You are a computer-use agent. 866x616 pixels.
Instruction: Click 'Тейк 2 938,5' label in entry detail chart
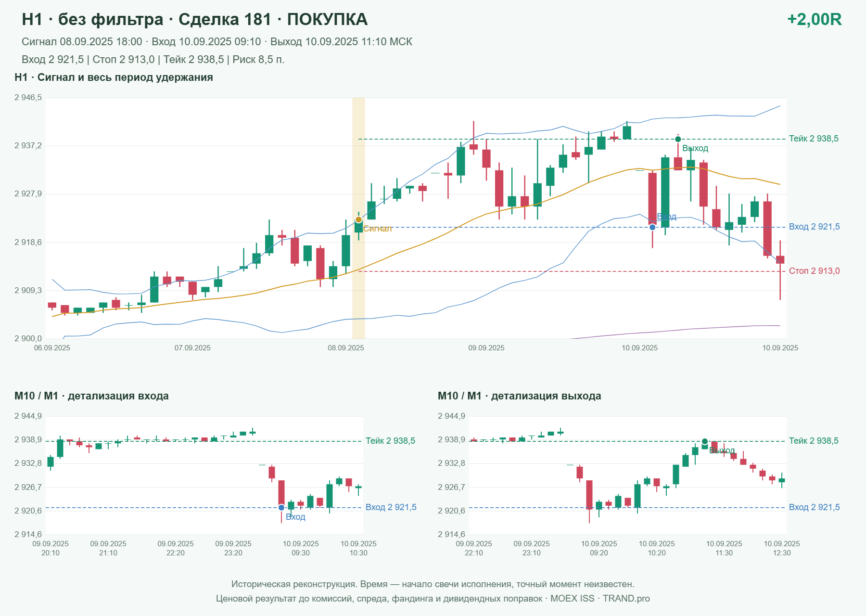(390, 441)
